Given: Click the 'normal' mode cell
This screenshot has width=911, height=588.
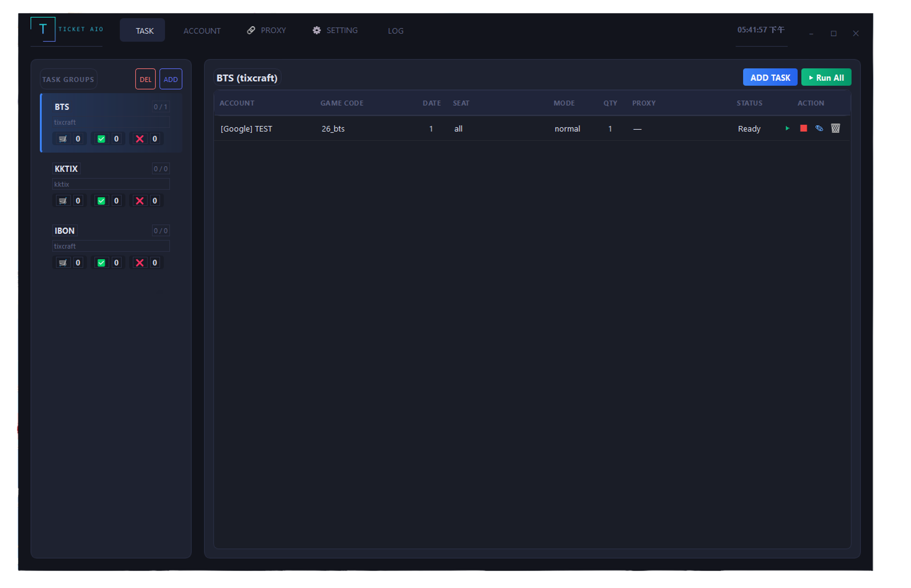Looking at the screenshot, I should (567, 129).
